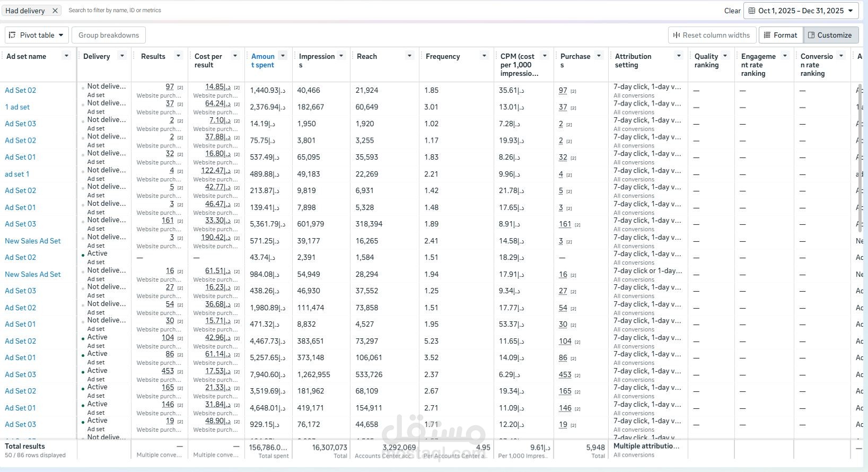This screenshot has width=868, height=472.
Task: Open Reach column menu arrow
Action: coord(409,56)
